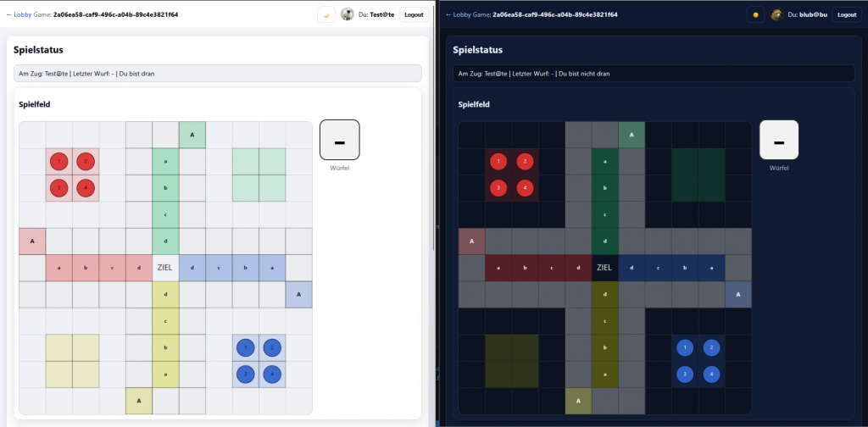Go back to Lobby in light window
This screenshot has height=427, width=868.
19,15
